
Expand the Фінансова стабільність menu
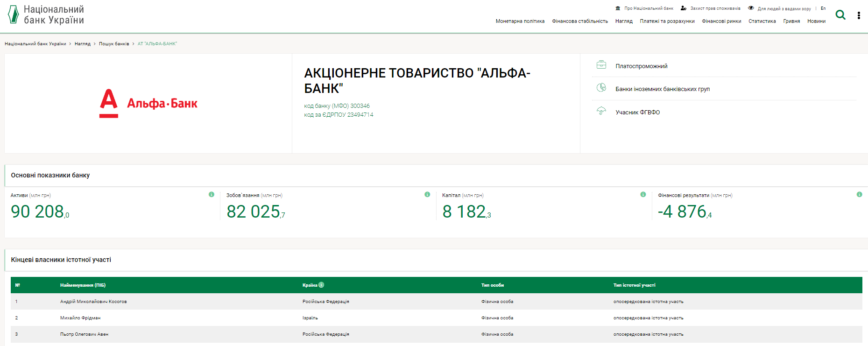(579, 21)
